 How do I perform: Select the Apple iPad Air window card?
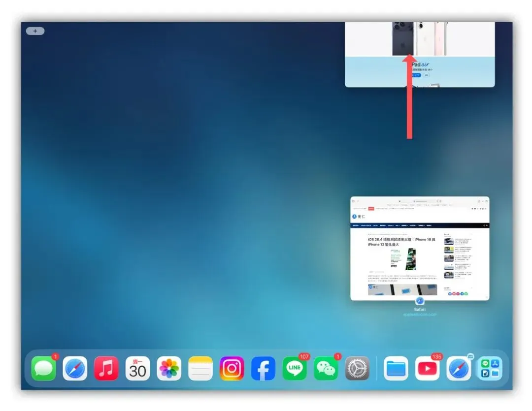pos(420,55)
